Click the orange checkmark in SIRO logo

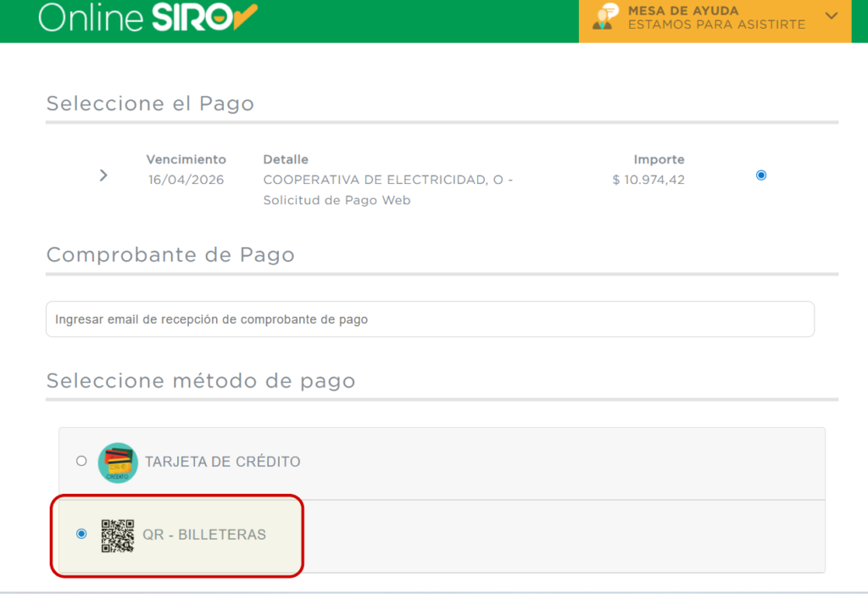(244, 19)
